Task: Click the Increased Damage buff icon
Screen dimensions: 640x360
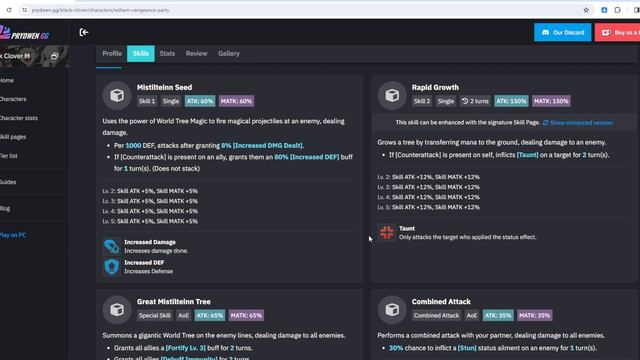Action: tap(111, 247)
